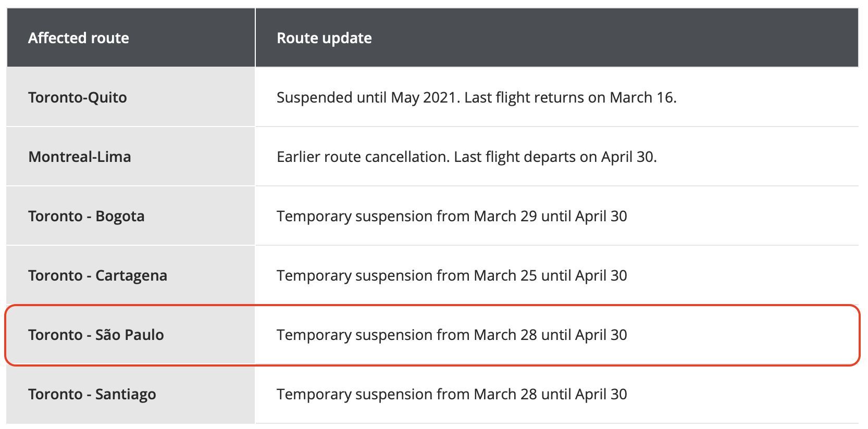
Task: Click the word 'Bogota' in the table
Action: coord(120,217)
